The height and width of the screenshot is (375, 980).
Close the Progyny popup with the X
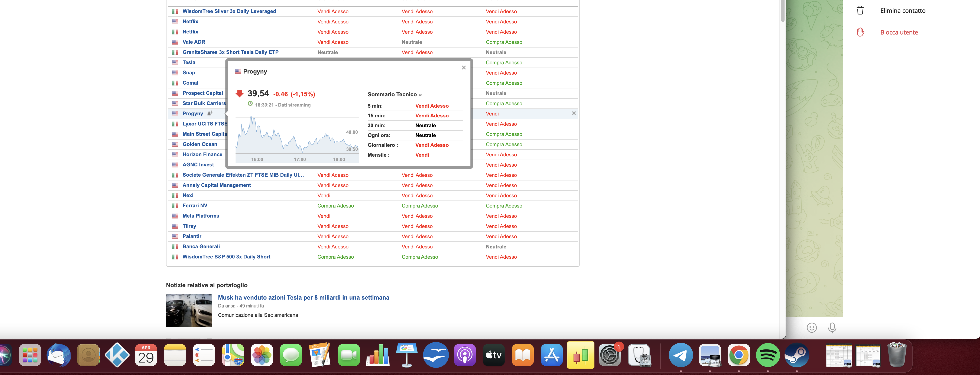click(x=463, y=68)
